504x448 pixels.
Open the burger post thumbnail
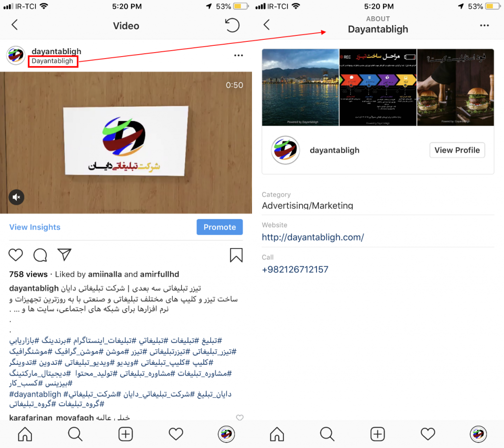tap(455, 87)
